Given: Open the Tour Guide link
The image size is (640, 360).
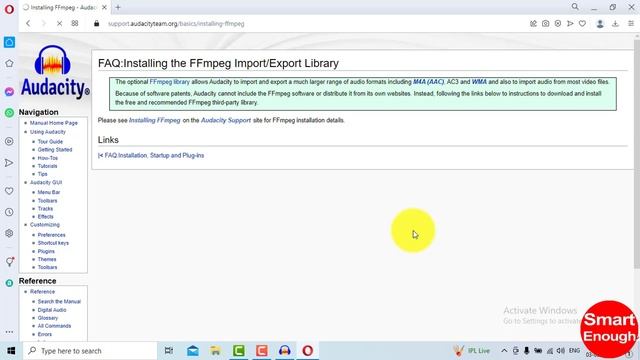Looking at the screenshot, I should 50,142.
